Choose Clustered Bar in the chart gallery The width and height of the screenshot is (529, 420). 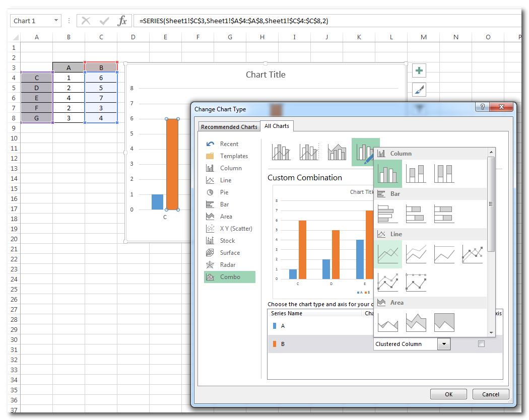click(388, 214)
